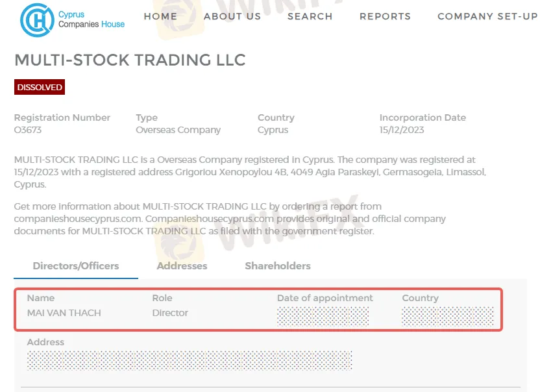Click the Cyprus Companies House logo text
The width and height of the screenshot is (540, 392).
(x=92, y=19)
